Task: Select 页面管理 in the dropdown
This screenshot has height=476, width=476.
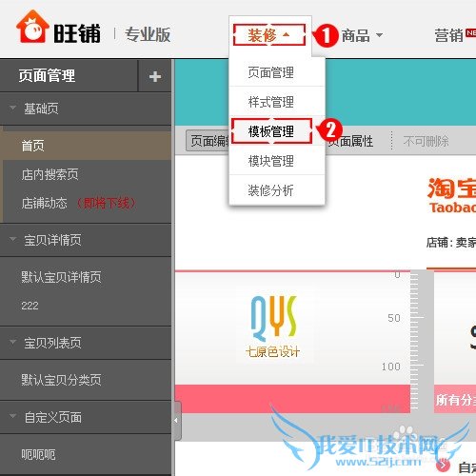Action: (271, 72)
